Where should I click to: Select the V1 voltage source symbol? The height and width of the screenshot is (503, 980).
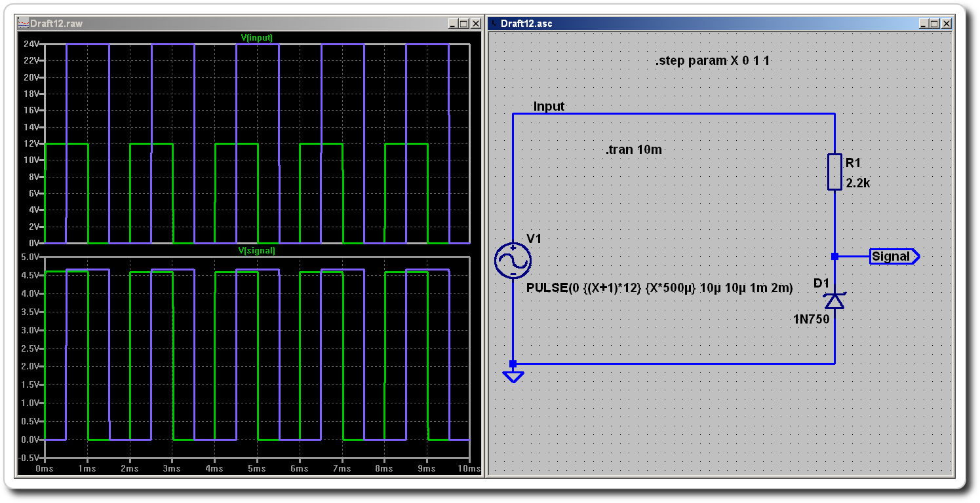pyautogui.click(x=513, y=261)
